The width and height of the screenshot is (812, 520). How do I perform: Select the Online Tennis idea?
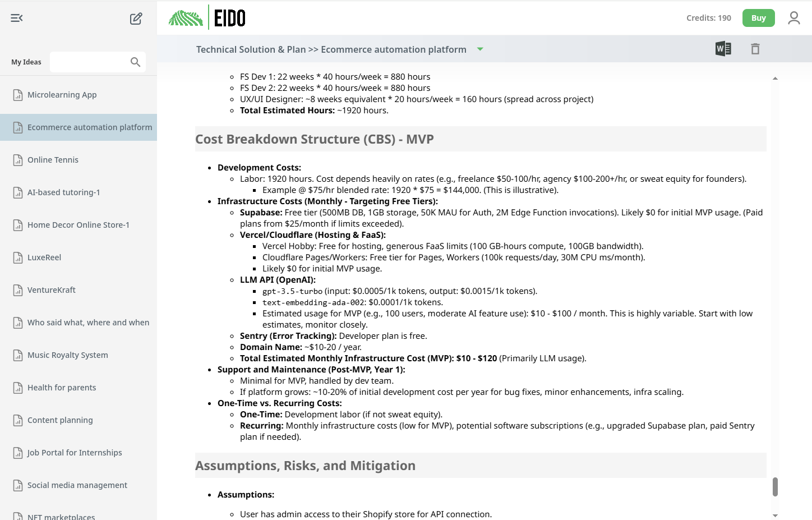coord(53,159)
